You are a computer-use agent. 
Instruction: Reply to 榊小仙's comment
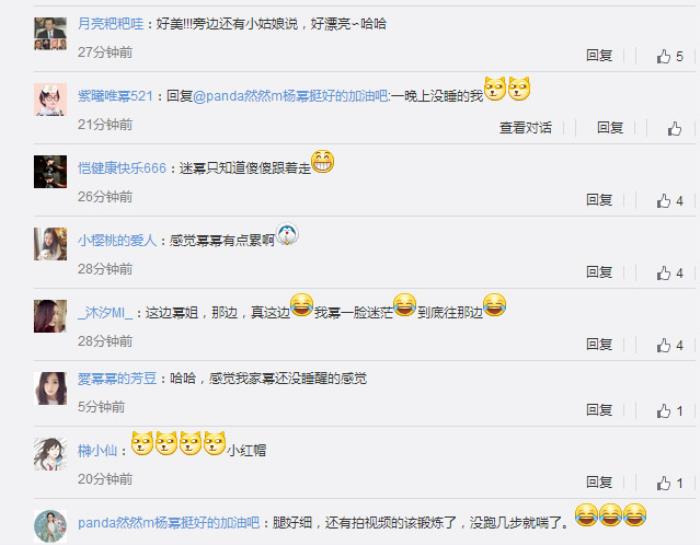599,482
